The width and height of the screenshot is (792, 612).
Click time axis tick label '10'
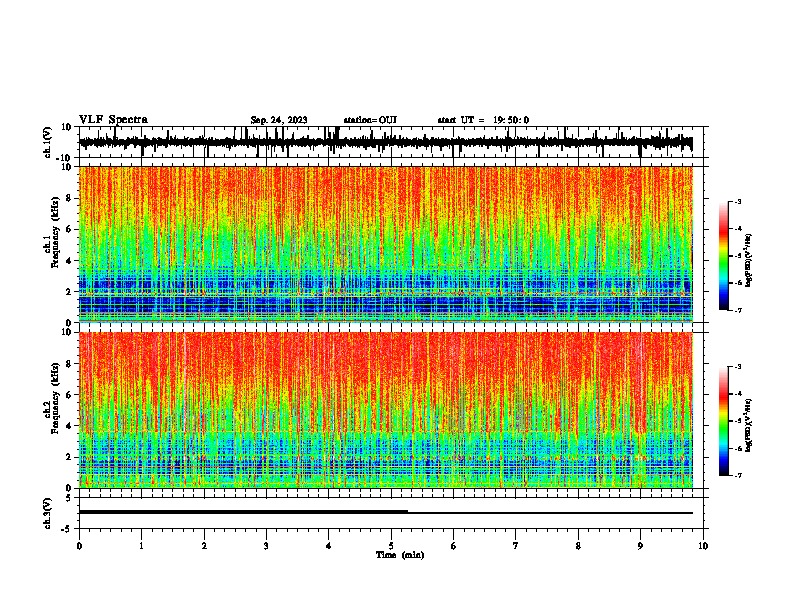coord(703,546)
